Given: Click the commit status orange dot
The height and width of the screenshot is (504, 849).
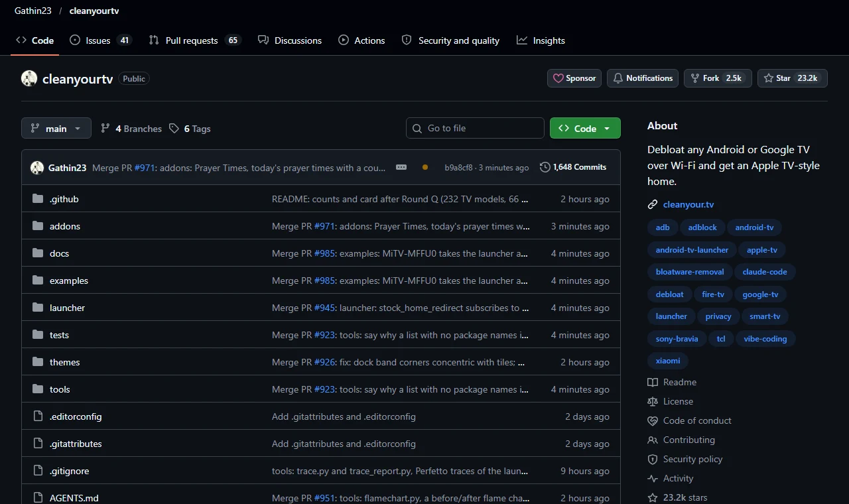Looking at the screenshot, I should (x=425, y=167).
